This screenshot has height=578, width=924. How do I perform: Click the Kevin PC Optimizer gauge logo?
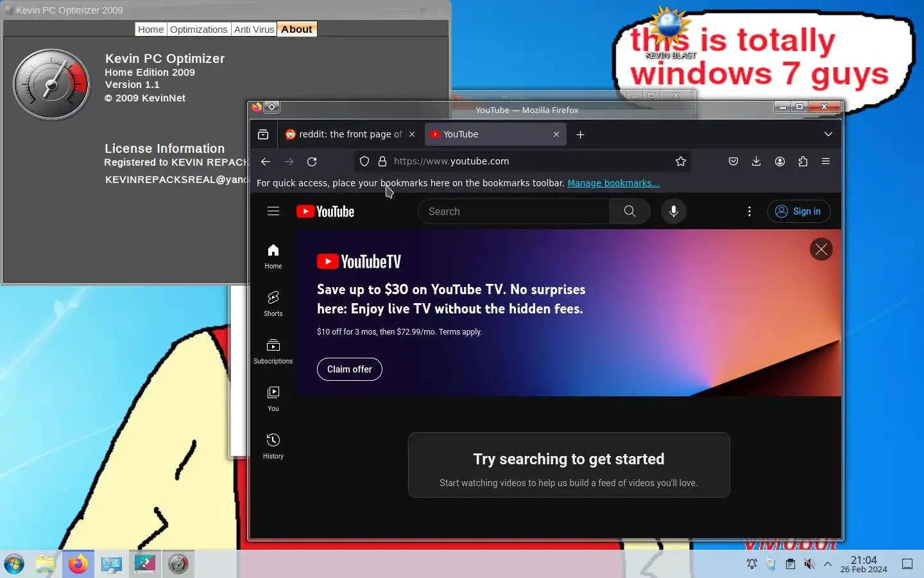52,85
